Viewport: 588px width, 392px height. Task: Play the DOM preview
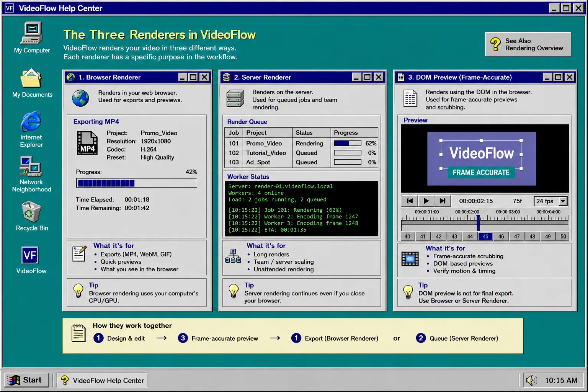[426, 201]
